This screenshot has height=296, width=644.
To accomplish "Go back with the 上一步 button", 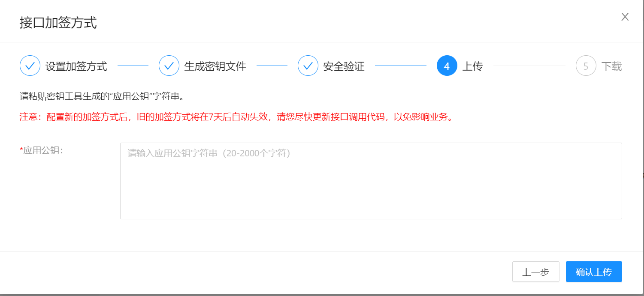I will point(535,272).
